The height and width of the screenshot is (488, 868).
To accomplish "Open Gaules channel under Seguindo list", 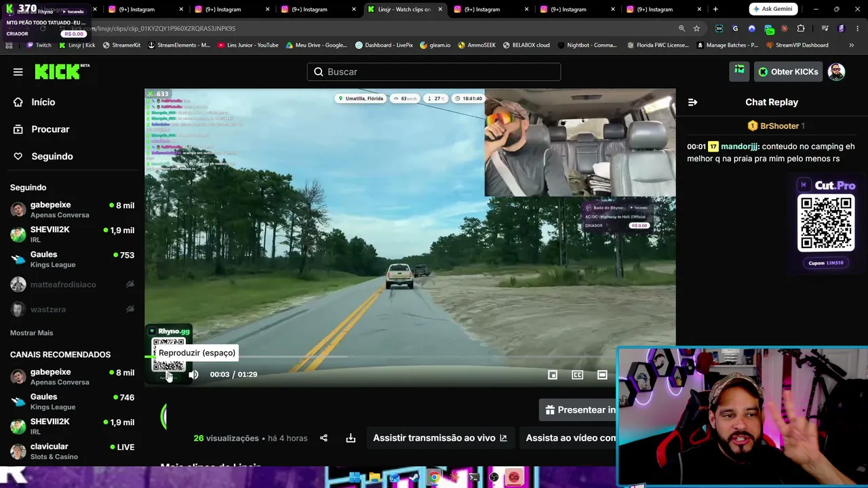I will point(72,260).
